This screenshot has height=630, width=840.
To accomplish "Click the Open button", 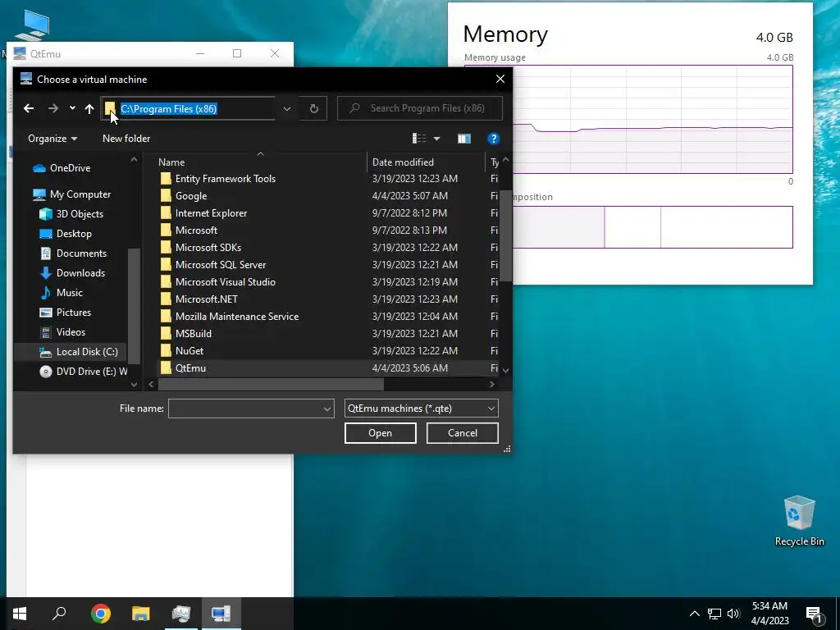I will pos(381,433).
